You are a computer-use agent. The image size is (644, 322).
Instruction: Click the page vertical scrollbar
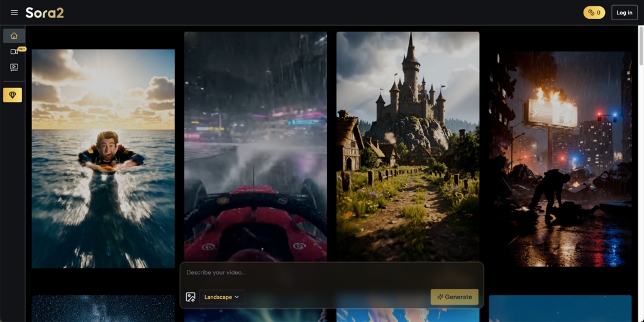pyautogui.click(x=641, y=45)
